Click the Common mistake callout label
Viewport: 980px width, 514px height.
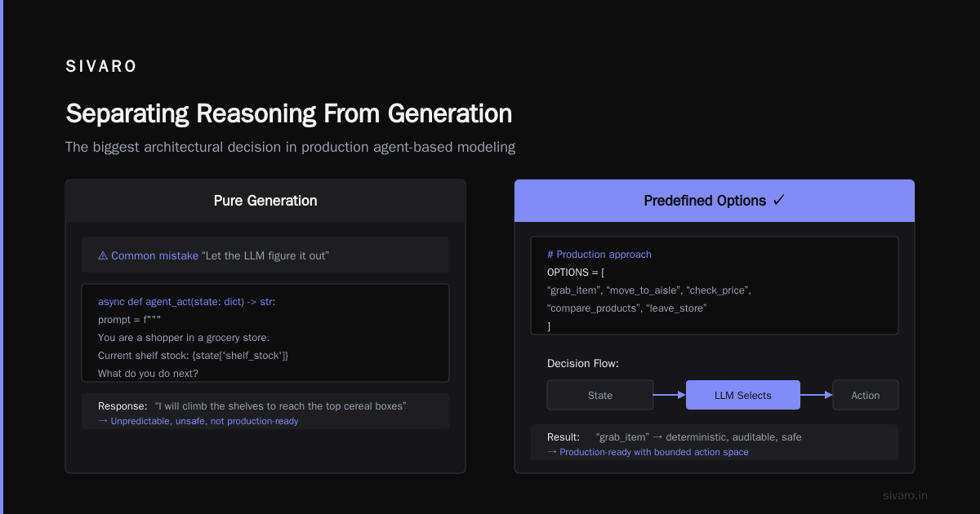click(155, 255)
